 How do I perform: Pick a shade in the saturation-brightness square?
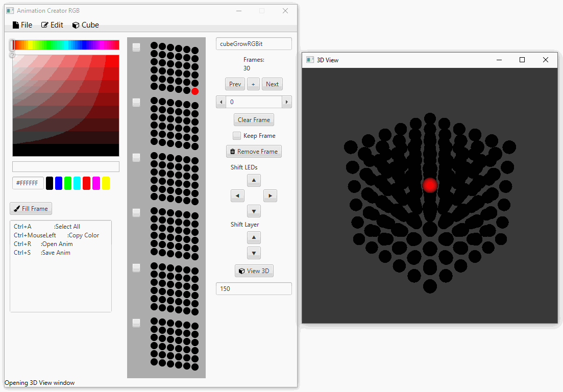tap(66, 106)
